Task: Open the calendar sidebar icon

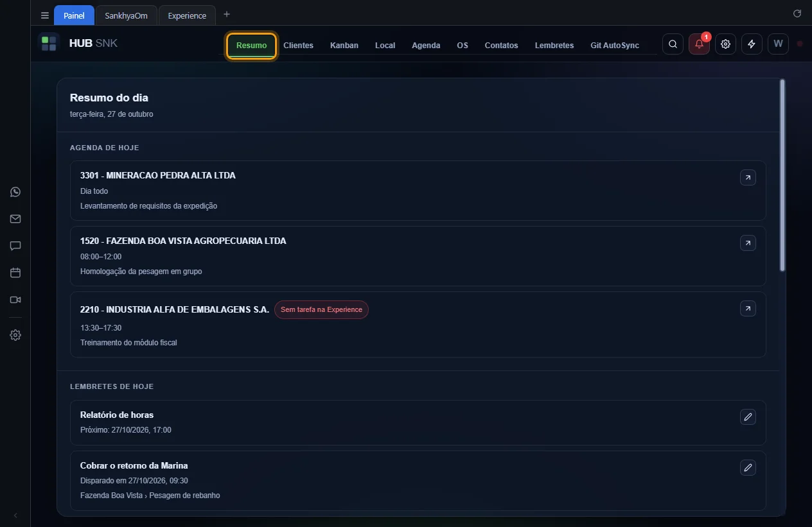Action: tap(15, 273)
